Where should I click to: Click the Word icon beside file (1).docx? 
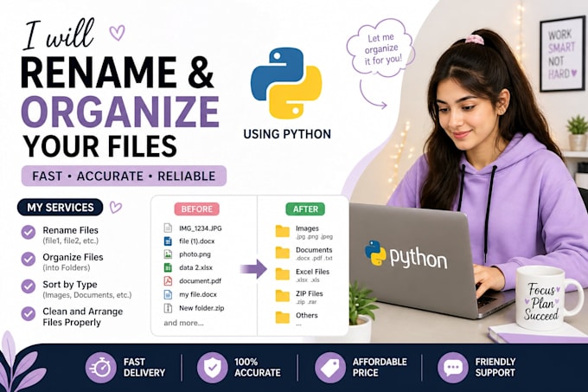[x=168, y=241]
